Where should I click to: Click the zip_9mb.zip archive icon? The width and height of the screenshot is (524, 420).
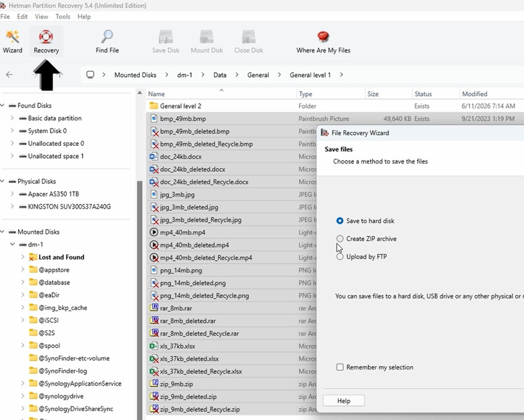154,384
